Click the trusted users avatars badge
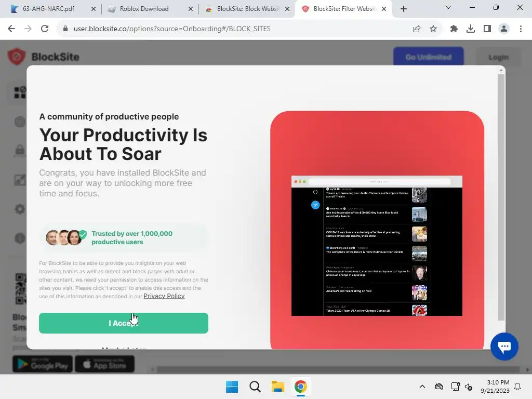The image size is (532, 399). coord(66,237)
